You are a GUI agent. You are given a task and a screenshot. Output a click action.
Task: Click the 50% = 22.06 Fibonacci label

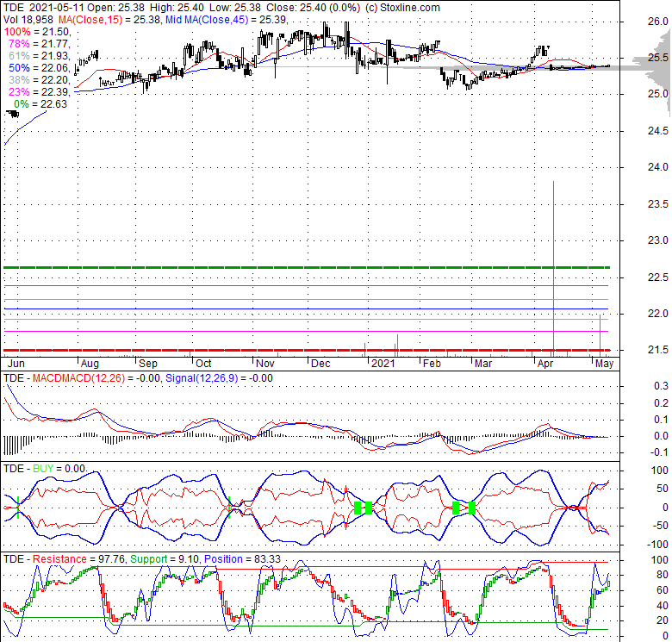tap(40, 68)
